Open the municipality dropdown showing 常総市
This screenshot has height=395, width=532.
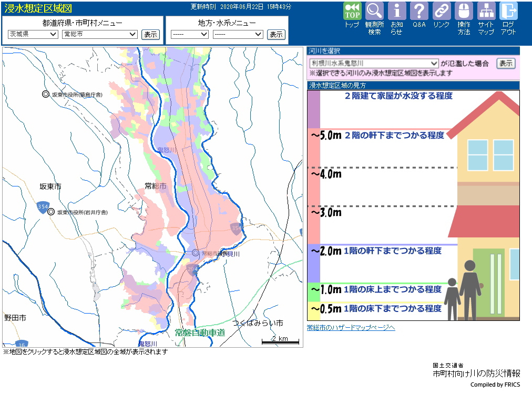(100, 34)
